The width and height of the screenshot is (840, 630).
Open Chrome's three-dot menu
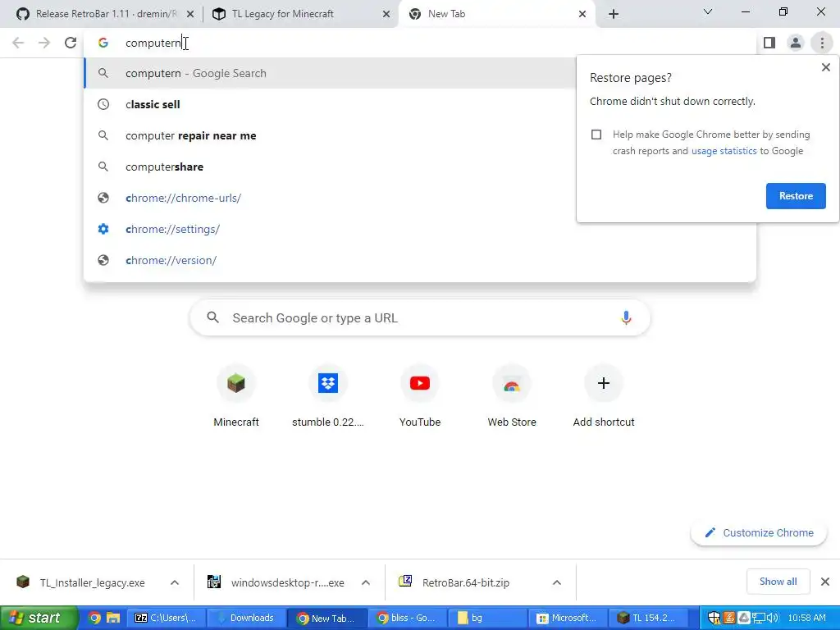coord(822,43)
